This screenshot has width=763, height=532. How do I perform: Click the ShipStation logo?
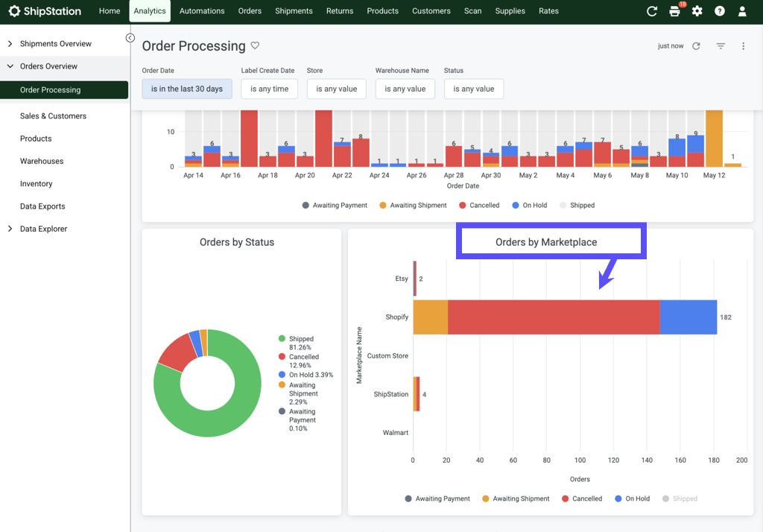click(x=45, y=10)
